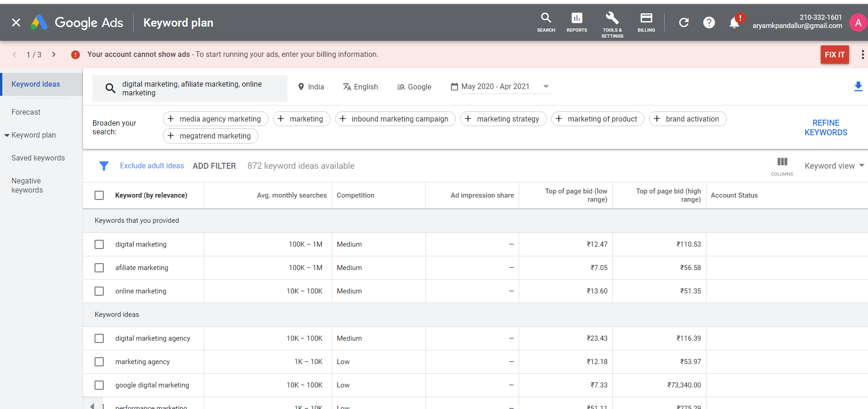Click Refine Keywords link
Image resolution: width=868 pixels, height=409 pixels.
(825, 127)
